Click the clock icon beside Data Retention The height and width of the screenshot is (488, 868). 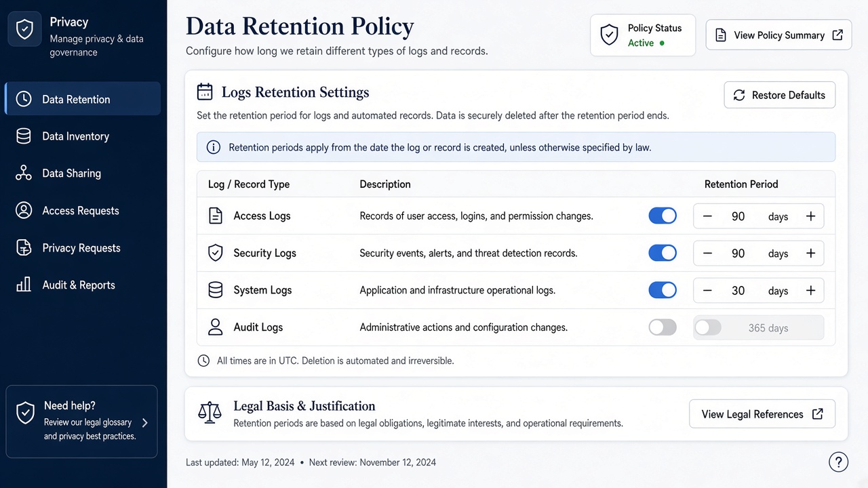(24, 99)
